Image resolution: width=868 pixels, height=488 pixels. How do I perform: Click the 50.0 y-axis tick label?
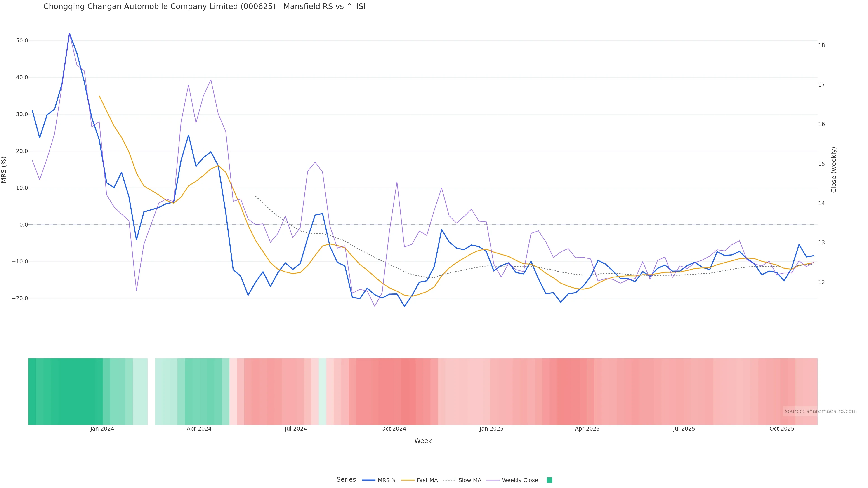22,41
